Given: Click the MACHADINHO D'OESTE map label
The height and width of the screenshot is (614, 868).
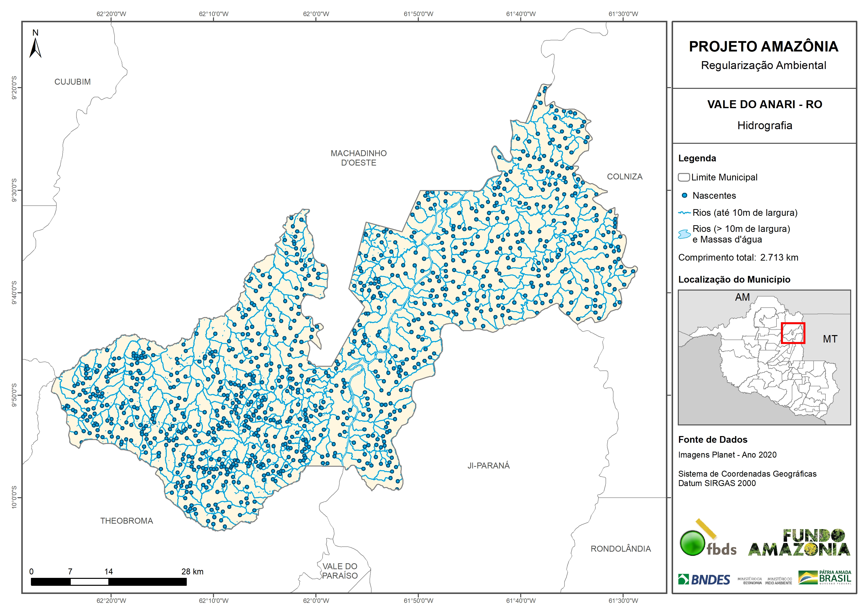Looking at the screenshot, I should pyautogui.click(x=358, y=158).
